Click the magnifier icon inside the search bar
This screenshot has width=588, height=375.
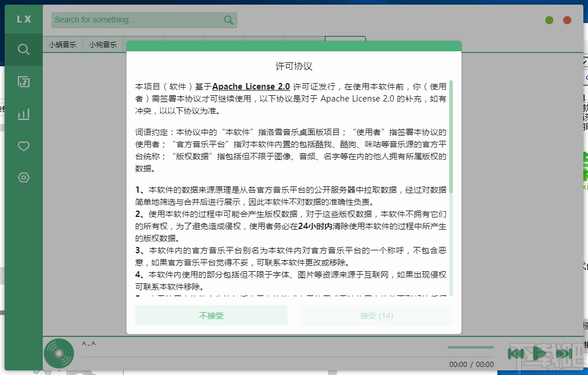[229, 20]
